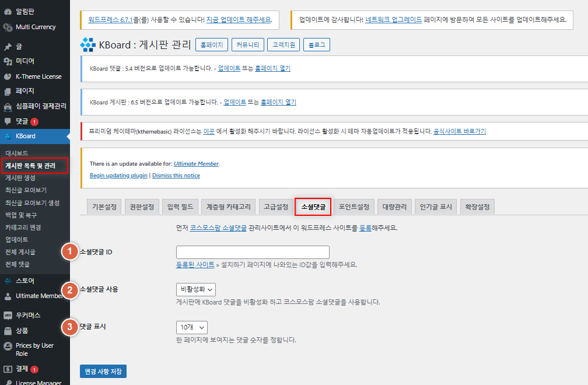Image resolution: width=588 pixels, height=385 pixels.
Task: Click 등록 link in registration instructions
Action: pyautogui.click(x=365, y=228)
